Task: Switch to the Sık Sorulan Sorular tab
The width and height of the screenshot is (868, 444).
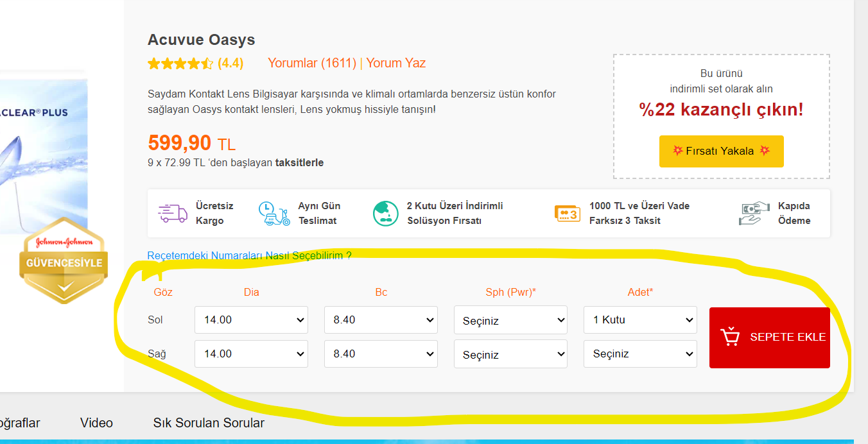Action: click(209, 423)
